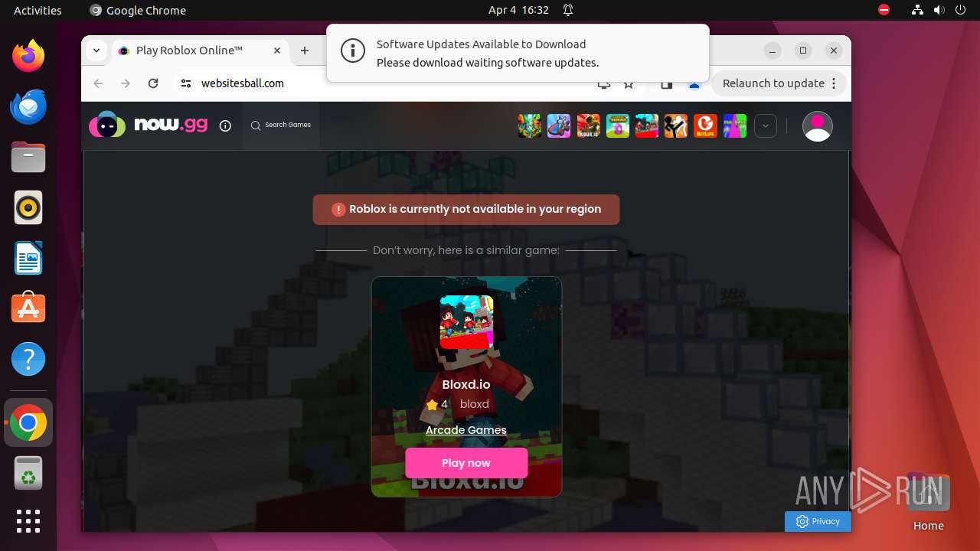Open Ubuntu Software from the dock

click(28, 308)
